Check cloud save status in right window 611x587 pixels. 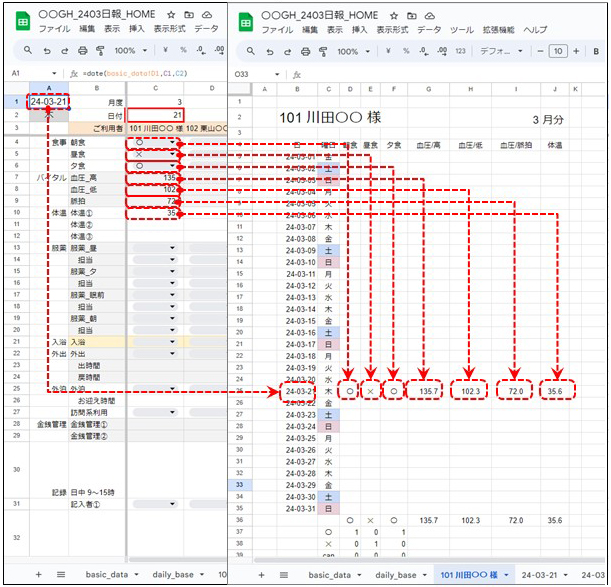pos(429,16)
